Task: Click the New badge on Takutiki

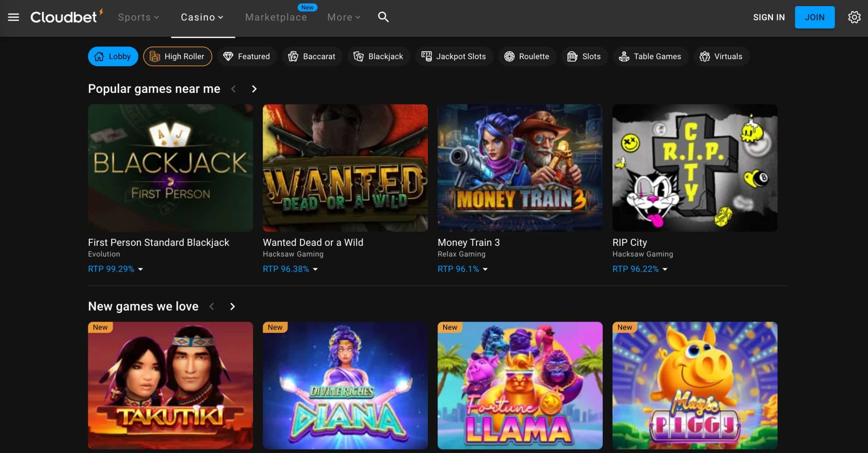Action: pos(100,327)
